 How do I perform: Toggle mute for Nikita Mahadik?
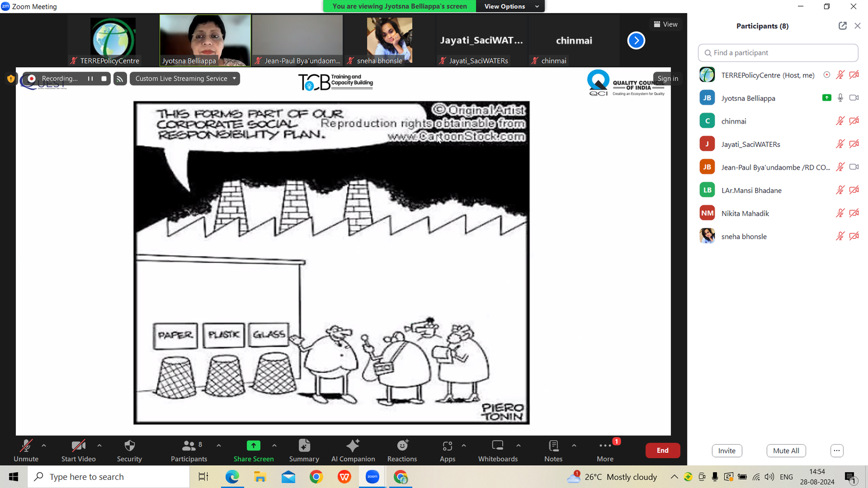(840, 213)
